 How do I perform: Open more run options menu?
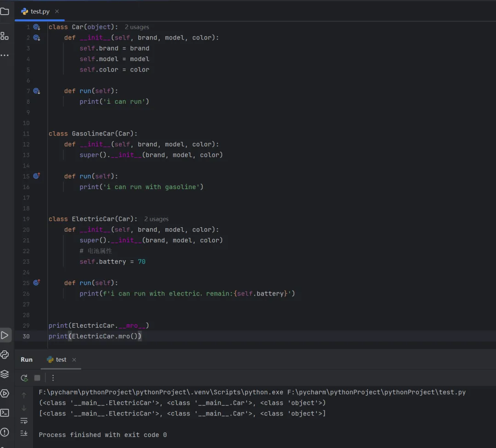tap(53, 378)
